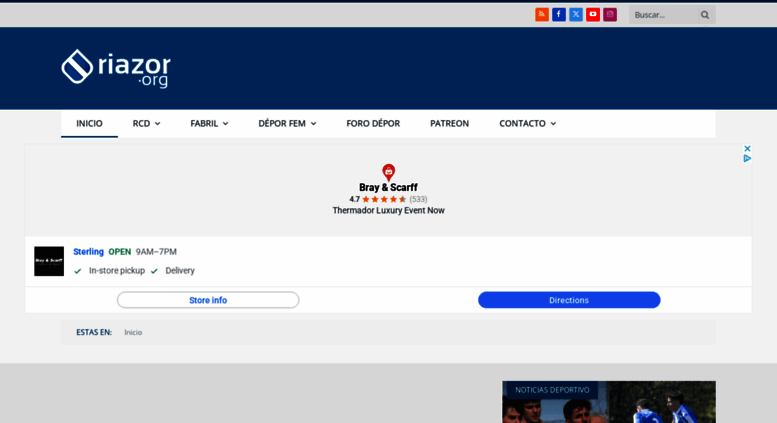Open the X (Twitter) social icon

[576, 14]
